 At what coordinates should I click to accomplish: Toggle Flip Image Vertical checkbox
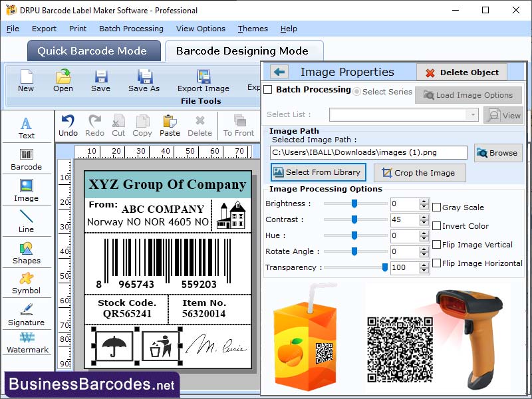pyautogui.click(x=437, y=245)
